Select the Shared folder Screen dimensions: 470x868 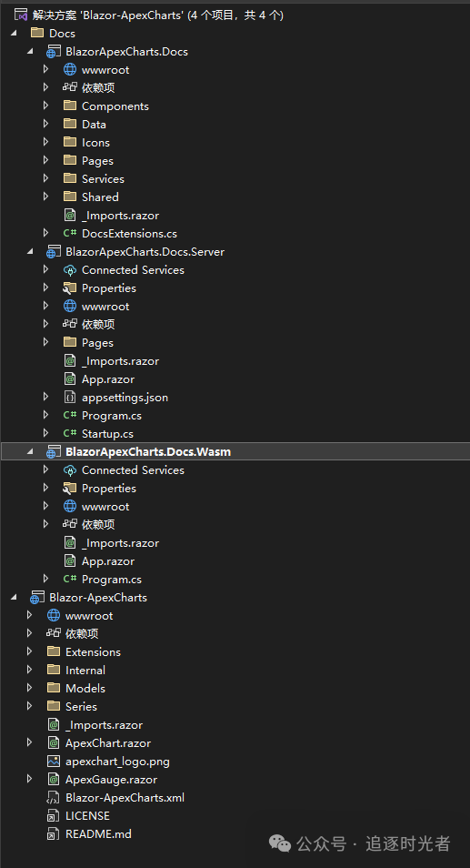(100, 197)
